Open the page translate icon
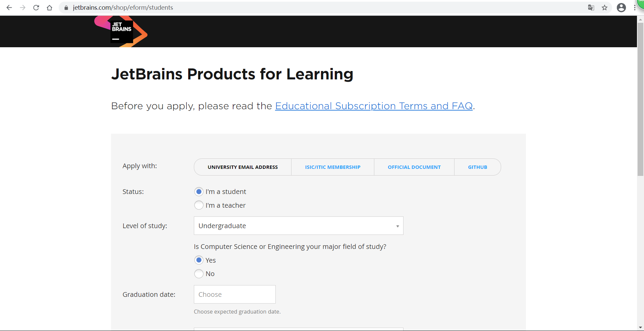 pyautogui.click(x=591, y=7)
